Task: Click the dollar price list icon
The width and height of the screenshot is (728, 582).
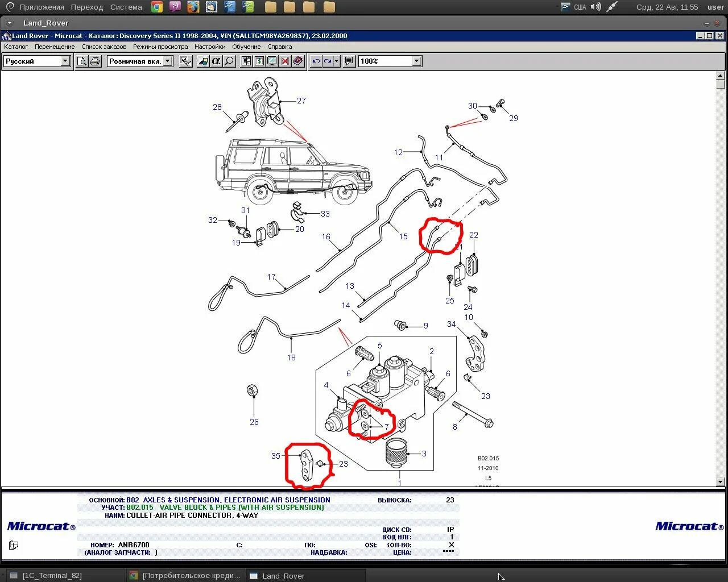Action: 259,61
